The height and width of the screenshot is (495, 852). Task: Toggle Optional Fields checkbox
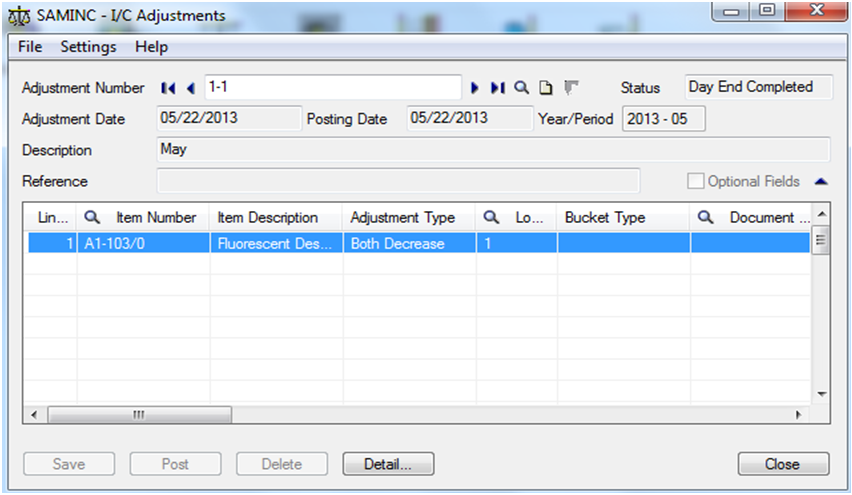point(696,181)
